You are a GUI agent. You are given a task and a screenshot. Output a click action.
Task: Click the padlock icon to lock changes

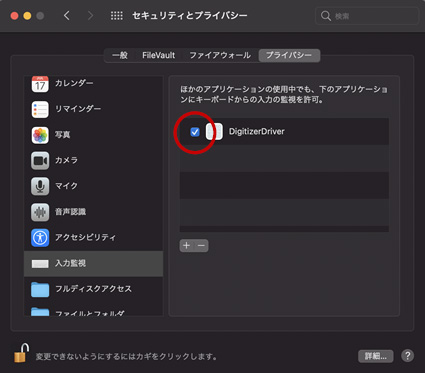(22, 354)
